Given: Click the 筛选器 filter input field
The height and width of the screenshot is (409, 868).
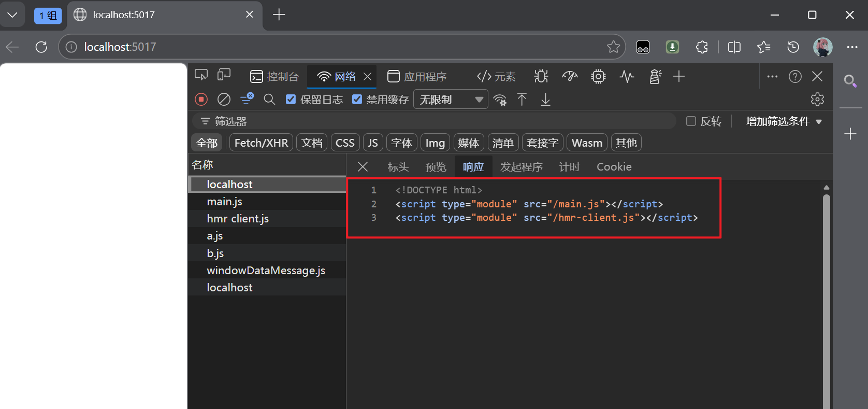Looking at the screenshot, I should (x=434, y=121).
